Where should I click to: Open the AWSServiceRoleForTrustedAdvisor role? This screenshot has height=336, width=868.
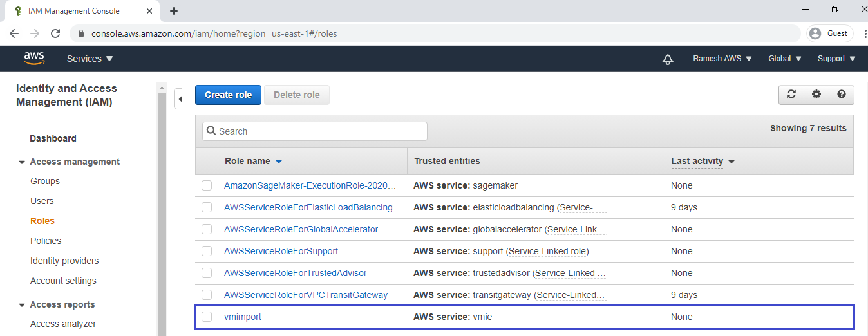[x=296, y=273]
